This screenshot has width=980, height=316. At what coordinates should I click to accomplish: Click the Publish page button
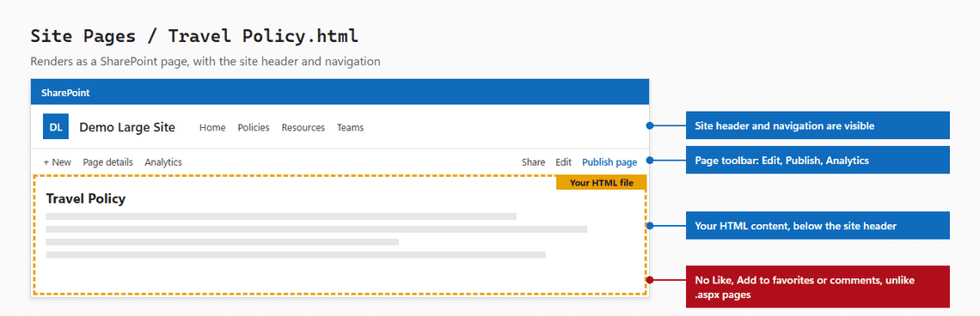(610, 161)
